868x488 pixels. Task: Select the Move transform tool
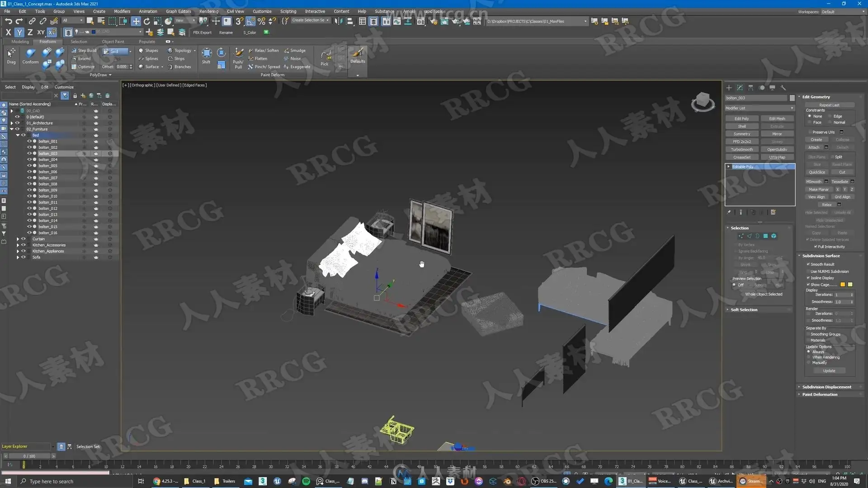point(136,21)
